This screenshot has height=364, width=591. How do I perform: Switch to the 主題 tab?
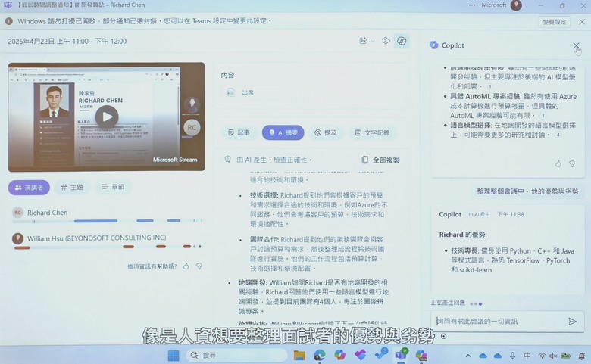(x=72, y=187)
